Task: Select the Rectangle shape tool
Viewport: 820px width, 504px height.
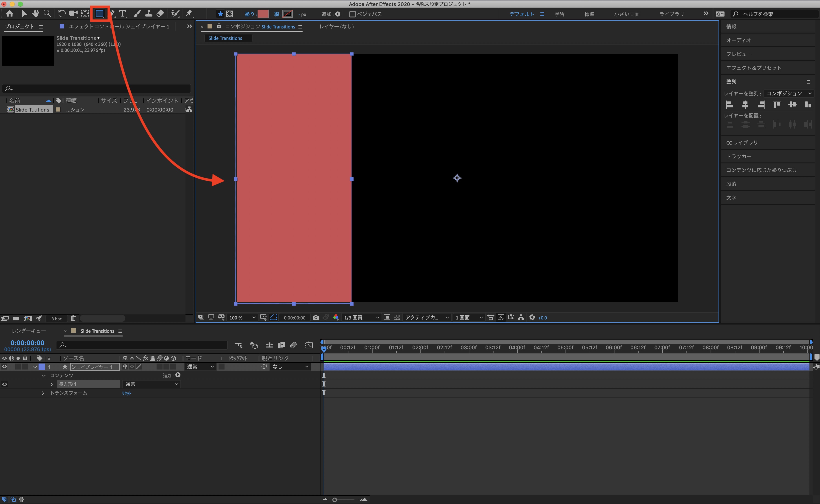Action: 99,14
